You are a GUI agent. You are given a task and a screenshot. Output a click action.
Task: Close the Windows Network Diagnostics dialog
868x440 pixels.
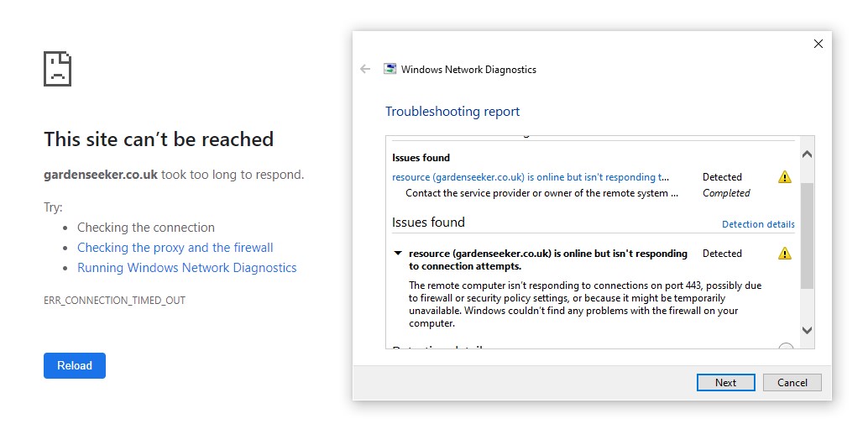[x=818, y=44]
